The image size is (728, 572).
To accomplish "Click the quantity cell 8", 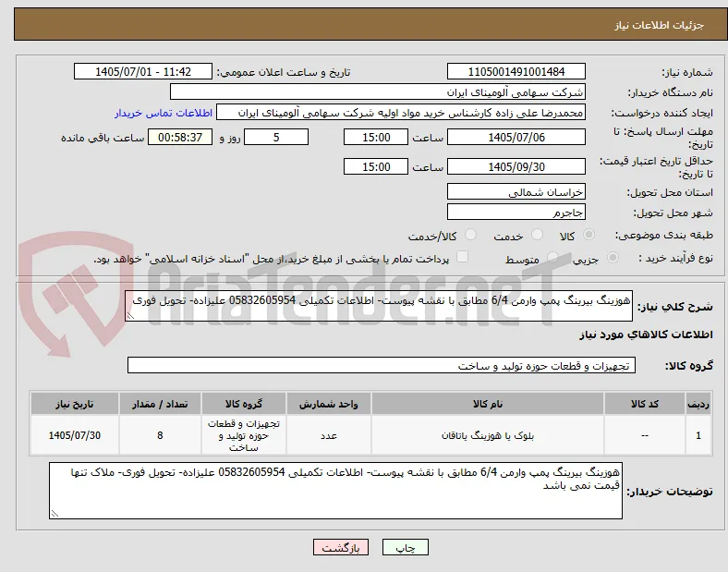I will coord(160,435).
